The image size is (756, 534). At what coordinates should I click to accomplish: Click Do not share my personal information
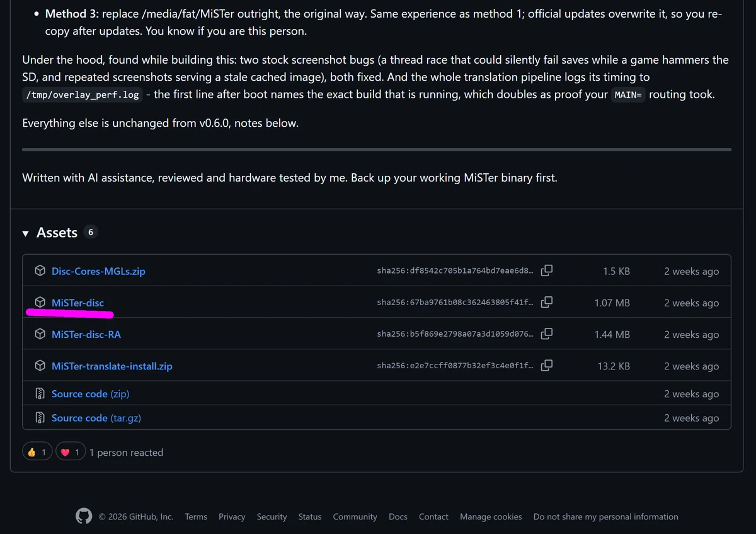[606, 516]
